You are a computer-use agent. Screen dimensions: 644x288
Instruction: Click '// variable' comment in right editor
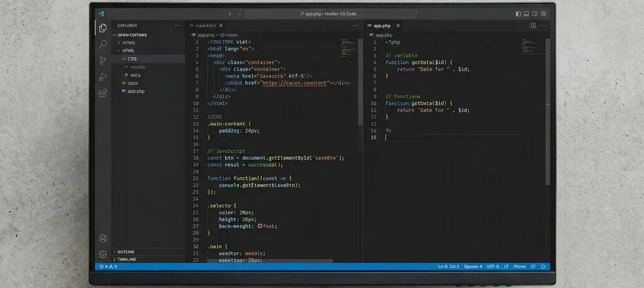401,55
